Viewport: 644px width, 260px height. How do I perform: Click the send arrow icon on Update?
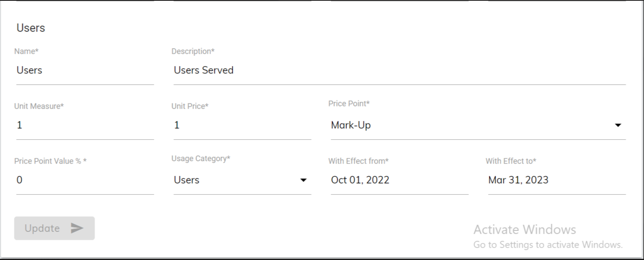[x=77, y=228]
